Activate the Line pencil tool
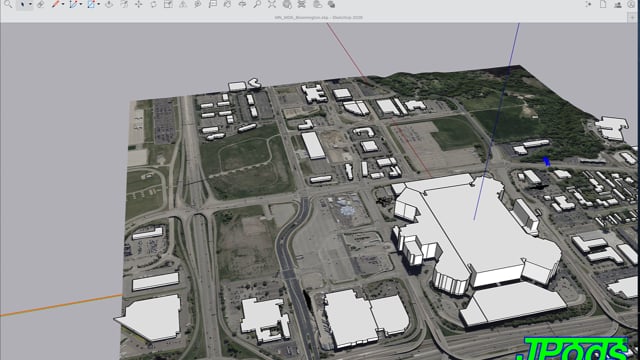Viewport: 640px width, 360px height. [x=56, y=4]
